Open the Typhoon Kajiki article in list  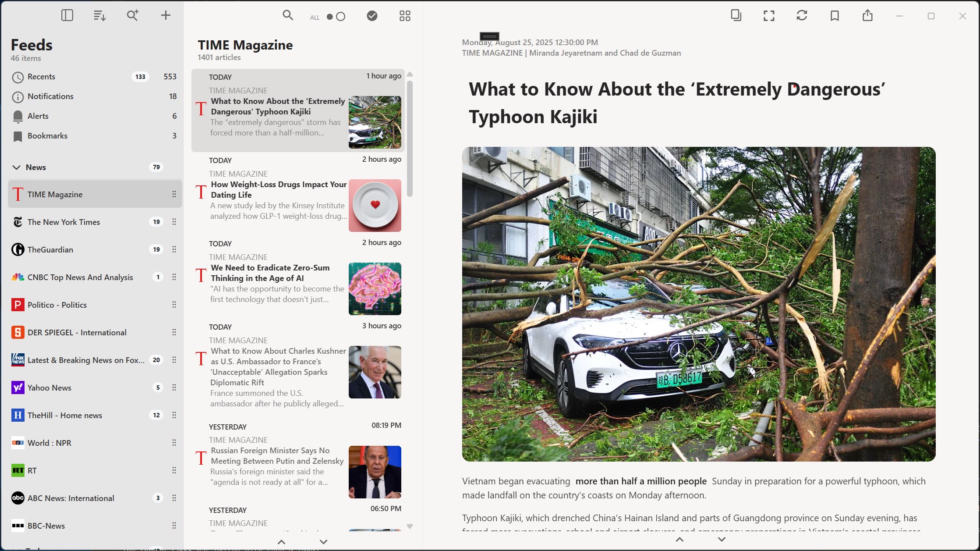click(x=298, y=110)
